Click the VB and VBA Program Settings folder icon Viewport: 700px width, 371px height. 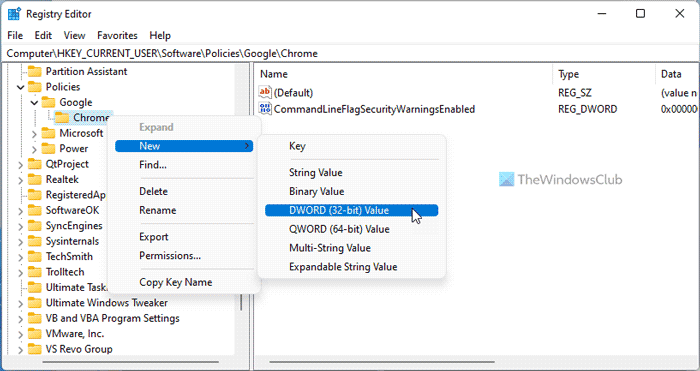(x=34, y=318)
